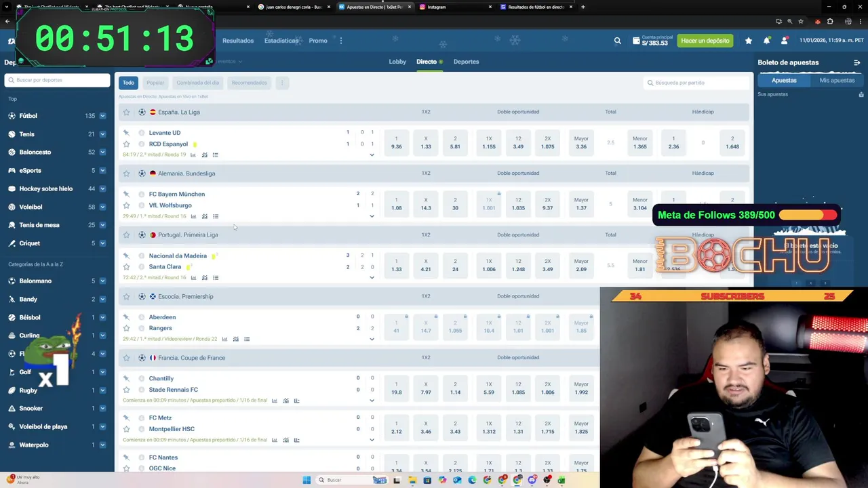This screenshot has width=868, height=488.
Task: Bet on Stade Rennais win at 1.14
Action: pyautogui.click(x=455, y=388)
